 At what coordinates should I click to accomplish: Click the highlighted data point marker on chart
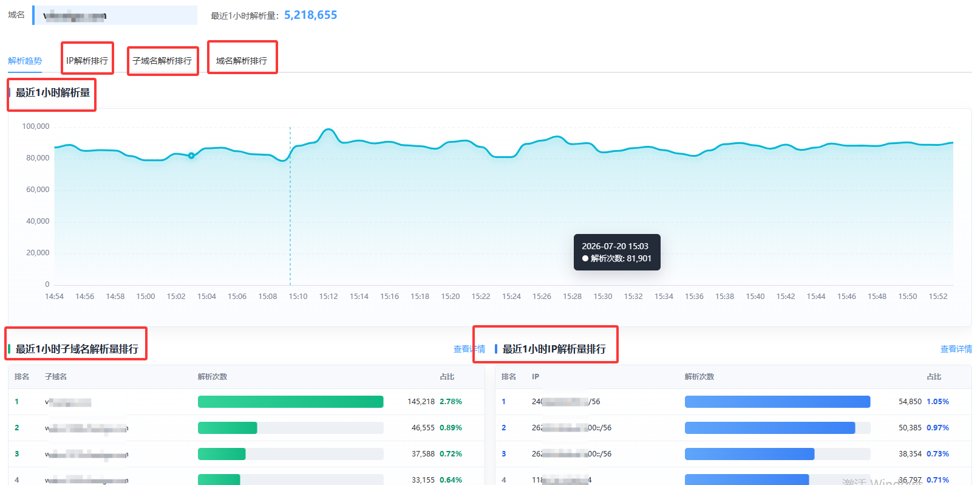point(191,156)
